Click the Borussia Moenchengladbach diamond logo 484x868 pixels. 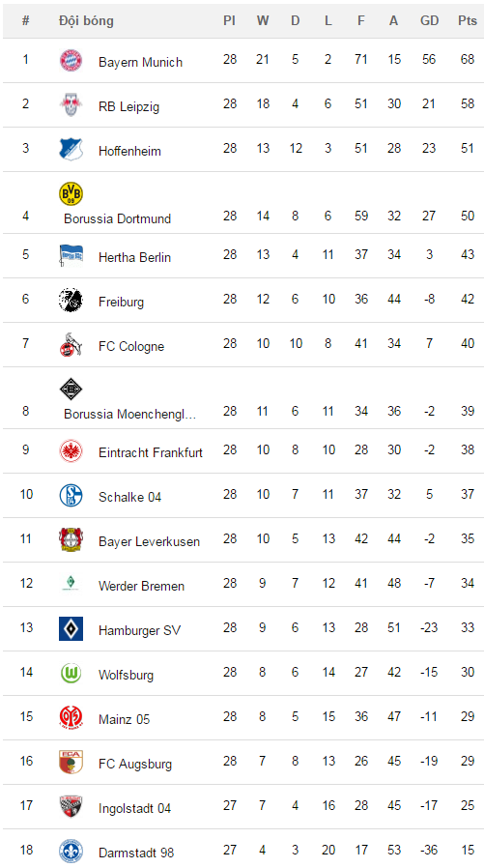tap(71, 389)
